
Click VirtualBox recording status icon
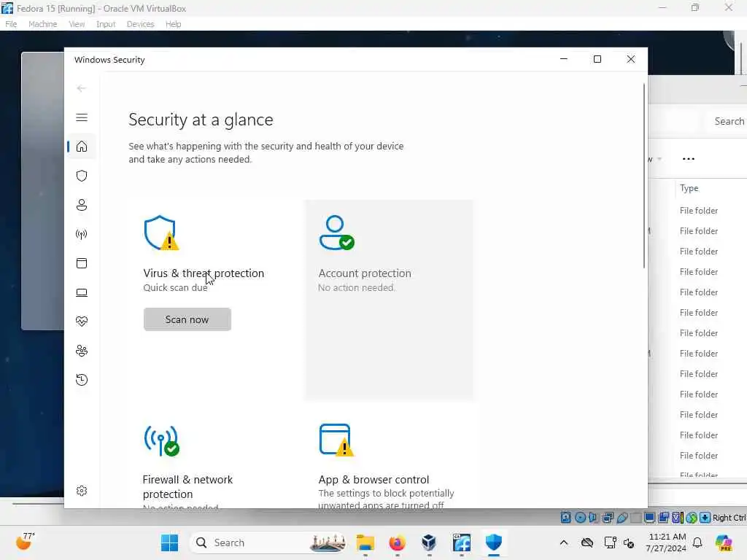click(664, 518)
